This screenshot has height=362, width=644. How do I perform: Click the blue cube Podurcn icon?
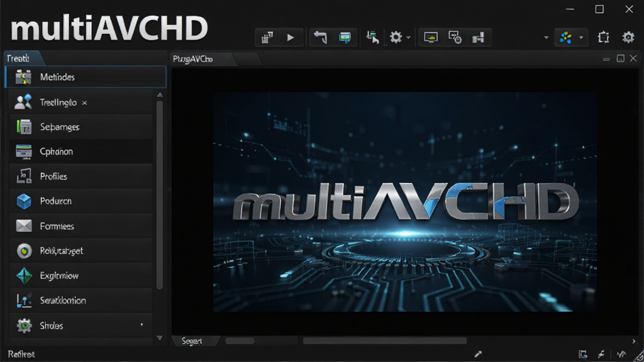pos(24,201)
